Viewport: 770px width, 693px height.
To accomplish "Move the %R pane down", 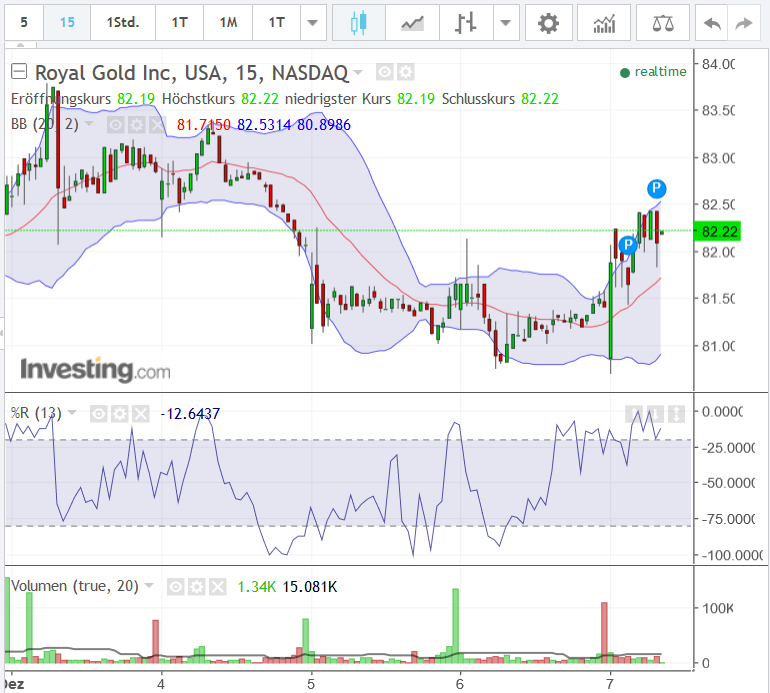I will tap(656, 414).
